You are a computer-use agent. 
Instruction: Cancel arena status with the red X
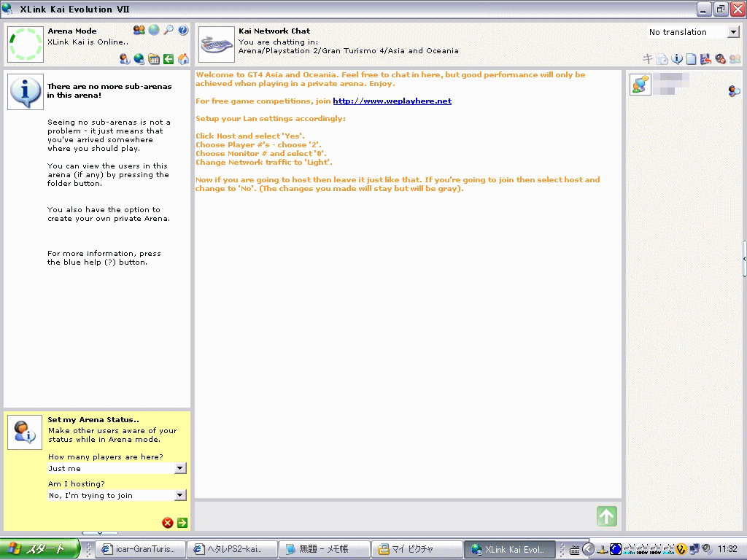coord(168,523)
